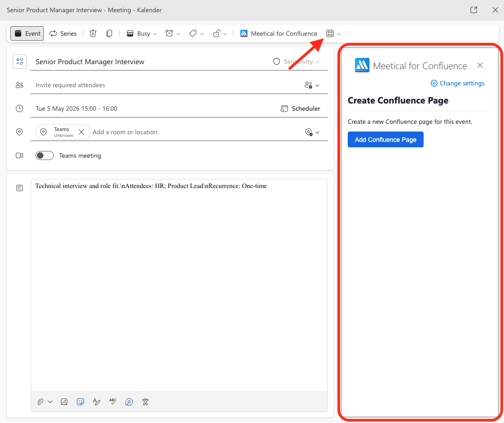The image size is (504, 423).
Task: Open Meetical for Confluence add-in in toolbar
Action: 279,33
